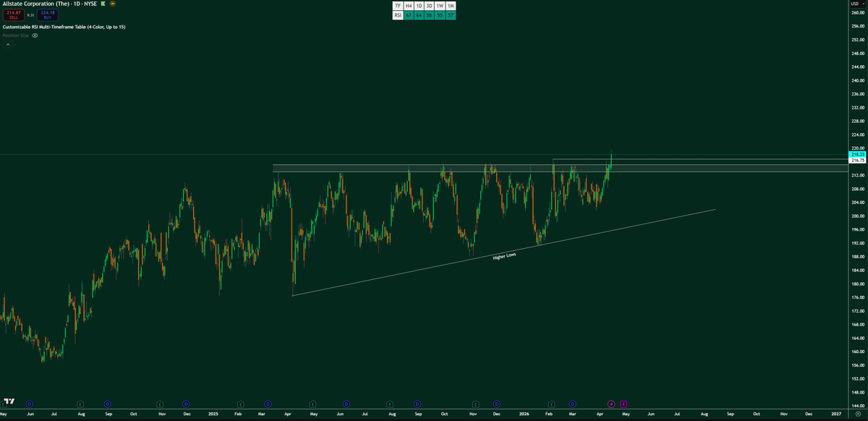This screenshot has width=868, height=421.
Task: Click the dividend D marker beside TradingView logo
Action: [x=30, y=404]
